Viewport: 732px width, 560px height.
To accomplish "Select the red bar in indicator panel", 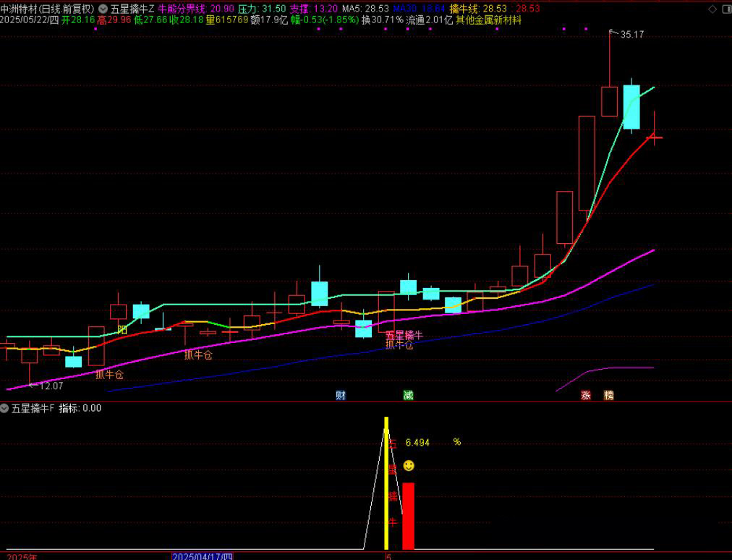I will [408, 516].
